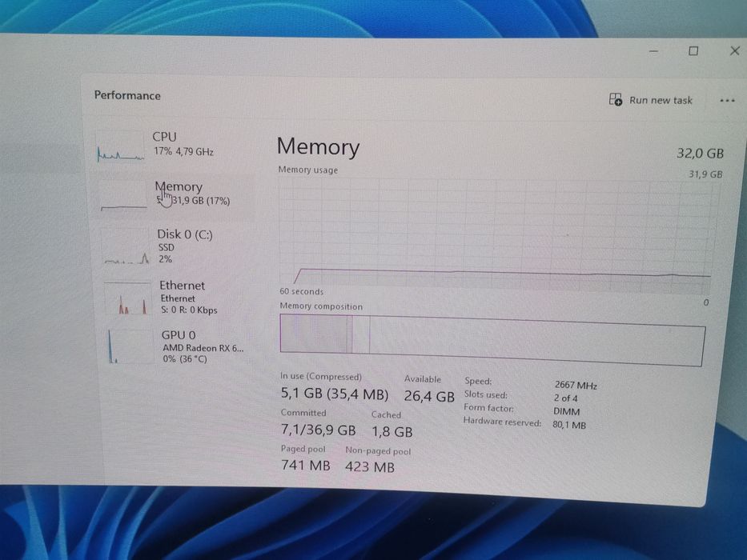747x560 pixels.
Task: Select the CPU performance entry
Action: pos(174,146)
